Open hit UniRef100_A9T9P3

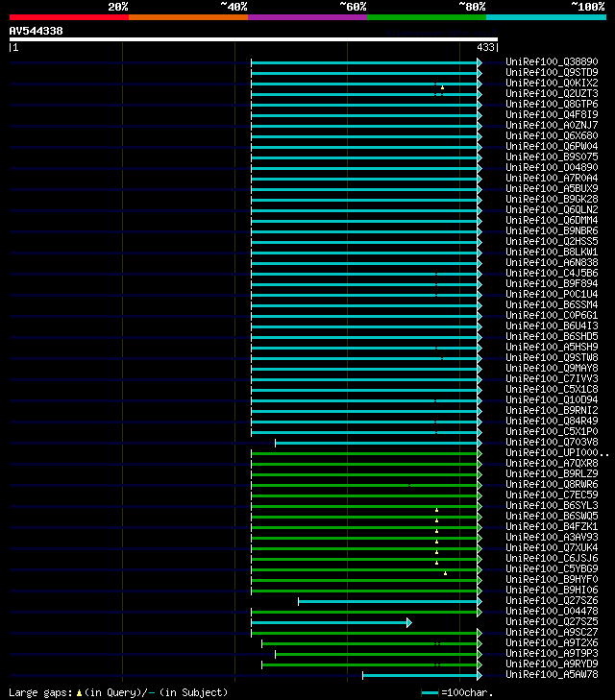552,654
